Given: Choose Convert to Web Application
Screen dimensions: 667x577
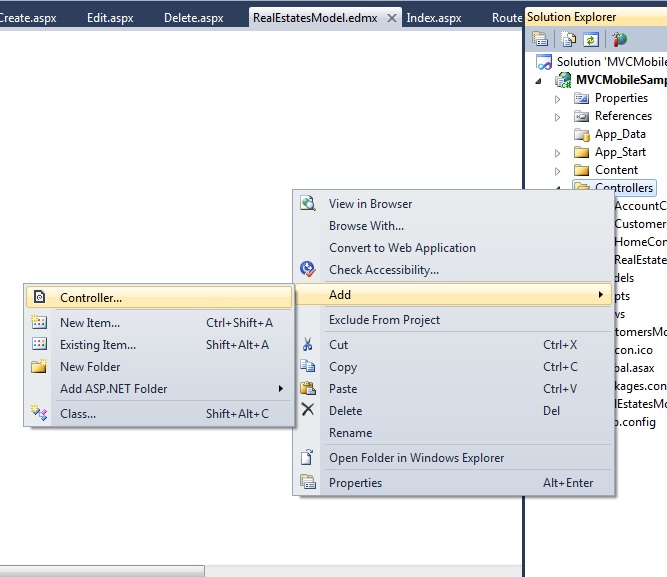Looking at the screenshot, I should point(453,248).
